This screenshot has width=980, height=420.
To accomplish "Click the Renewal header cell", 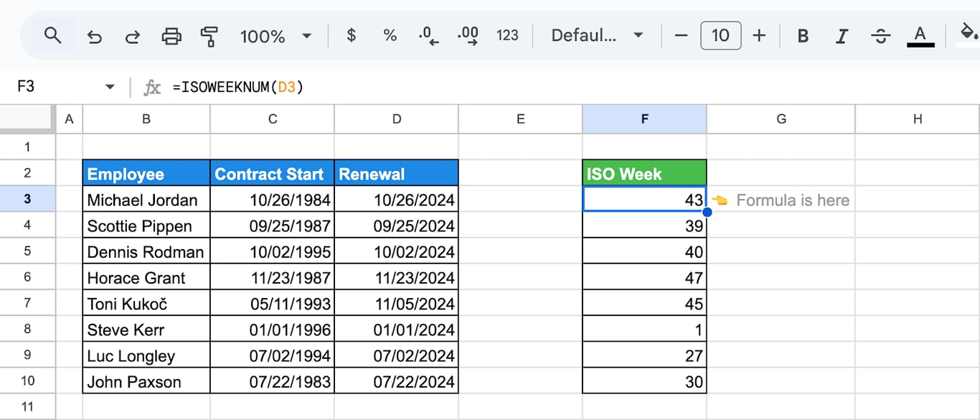I will click(x=397, y=173).
